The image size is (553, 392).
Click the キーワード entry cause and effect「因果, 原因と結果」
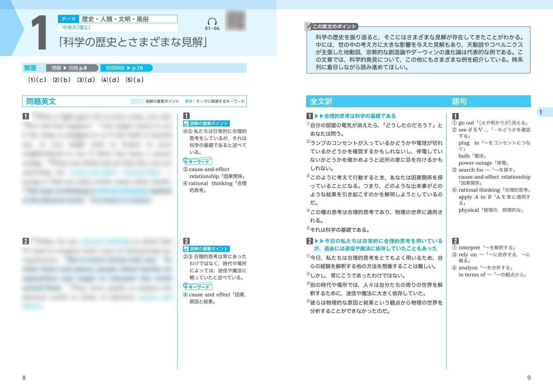tap(214, 298)
